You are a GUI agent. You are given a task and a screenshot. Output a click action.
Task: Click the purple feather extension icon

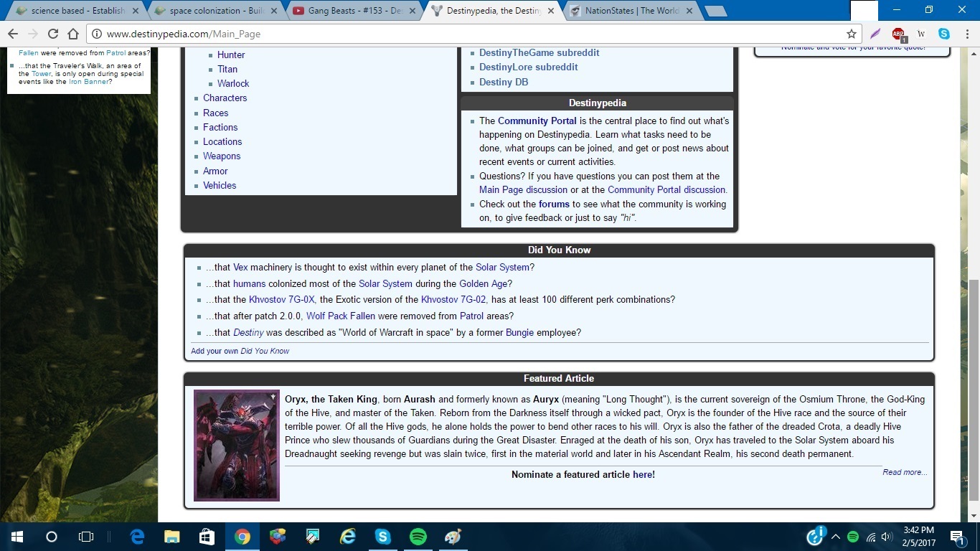[x=875, y=34]
